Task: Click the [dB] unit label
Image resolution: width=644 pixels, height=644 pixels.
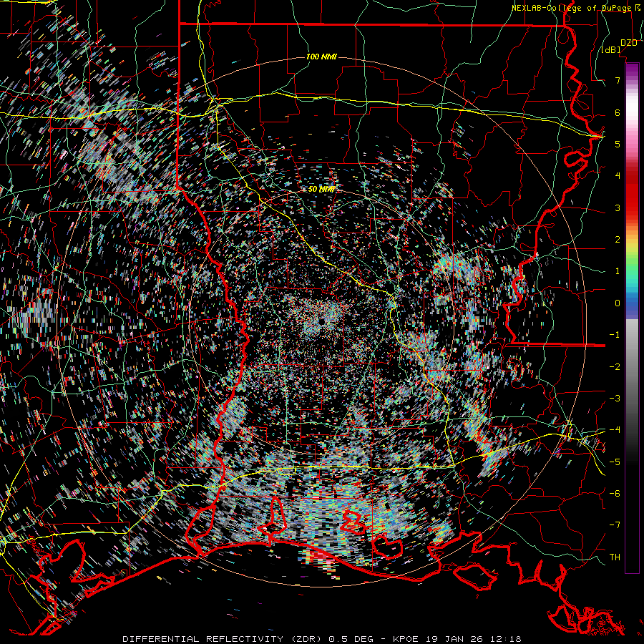Action: click(x=611, y=50)
